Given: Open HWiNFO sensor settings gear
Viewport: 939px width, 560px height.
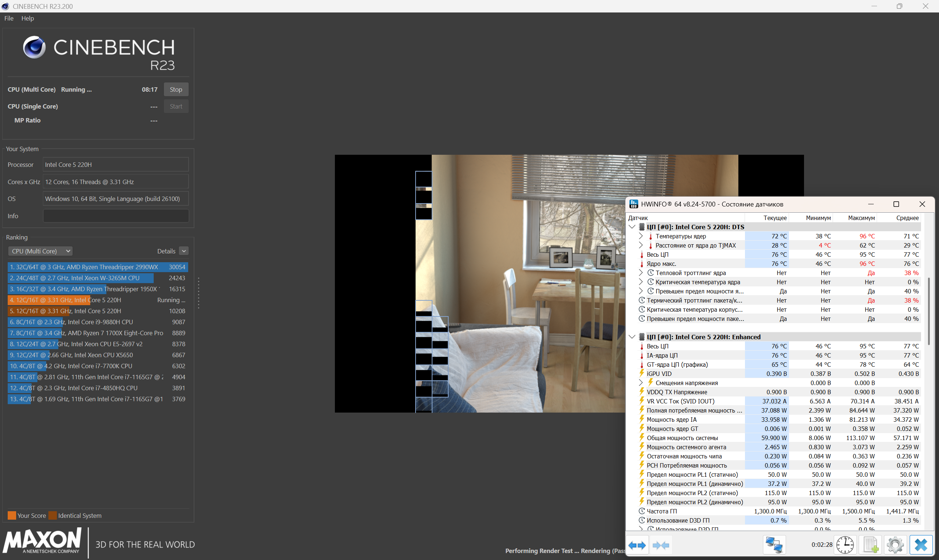Looking at the screenshot, I should [x=895, y=545].
